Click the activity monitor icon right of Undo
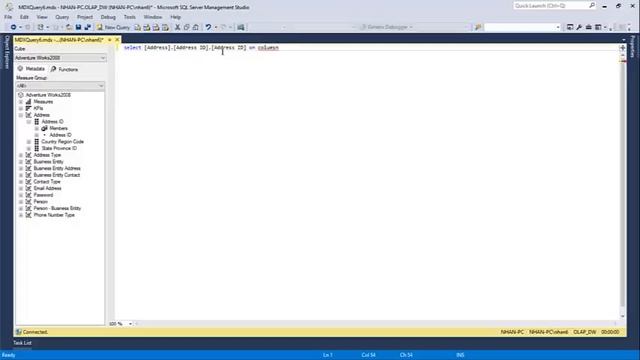This screenshot has height=360, width=640. tap(241, 27)
